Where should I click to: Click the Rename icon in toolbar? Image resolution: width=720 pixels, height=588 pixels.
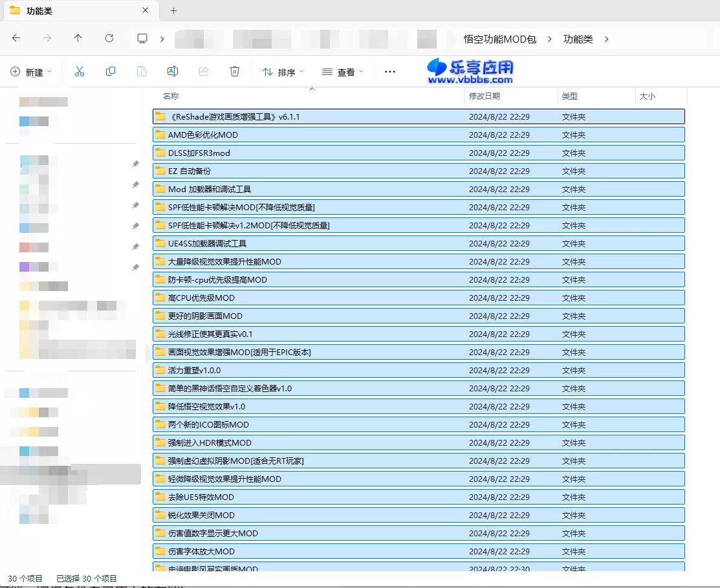[x=173, y=72]
